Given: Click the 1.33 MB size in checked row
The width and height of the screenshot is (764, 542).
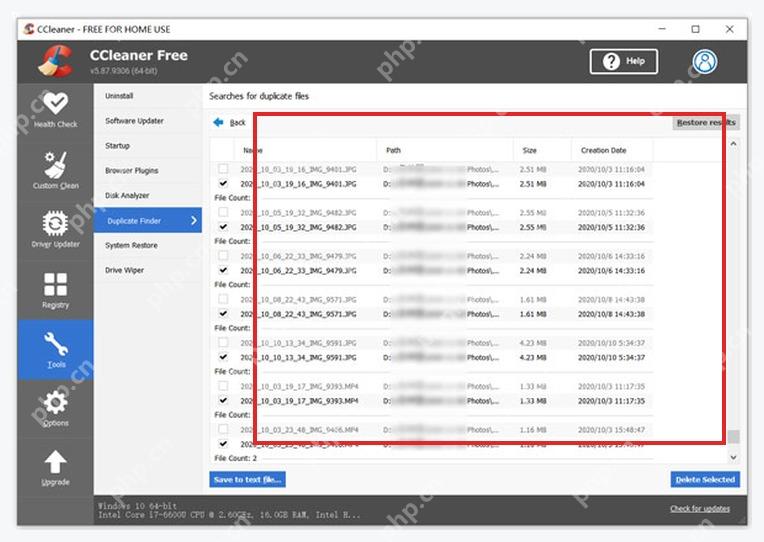Looking at the screenshot, I should pyautogui.click(x=533, y=401).
